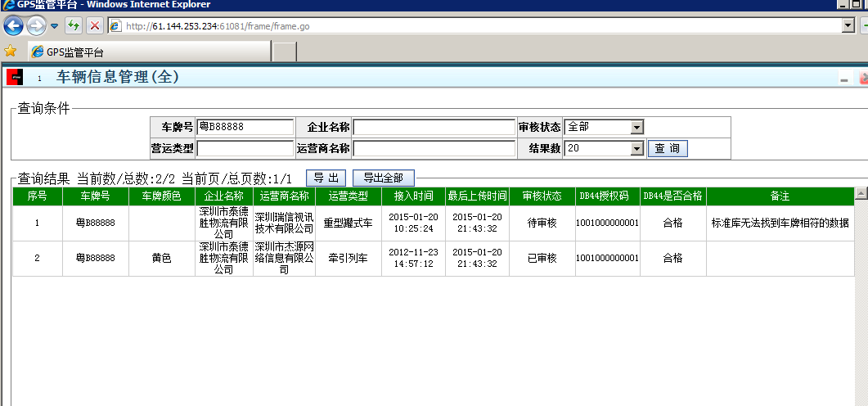Viewport: 868px width, 406px height.
Task: Open the 审核状态 dropdown showing 全部
Action: tap(604, 127)
